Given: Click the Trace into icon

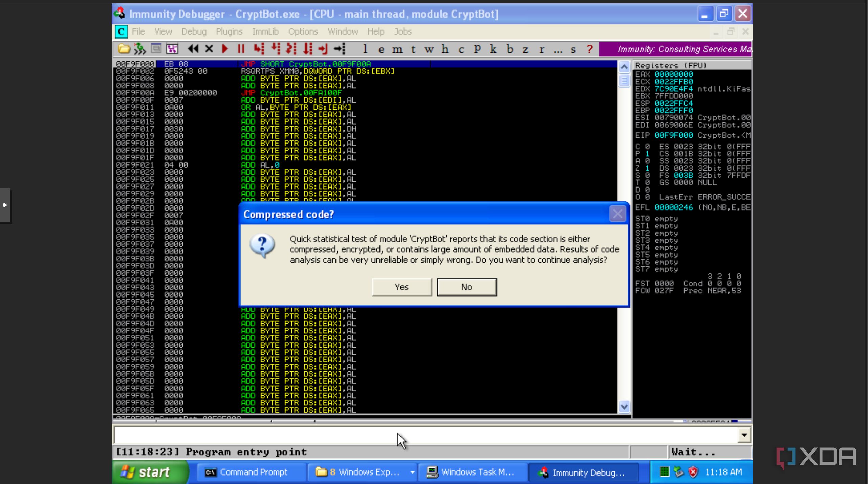Looking at the screenshot, I should point(291,49).
